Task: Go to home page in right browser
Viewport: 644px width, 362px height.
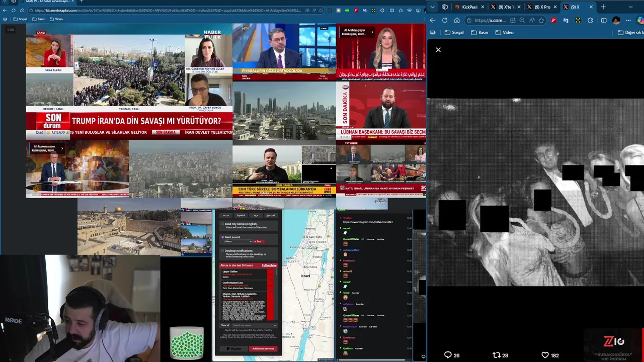Action: point(457,20)
